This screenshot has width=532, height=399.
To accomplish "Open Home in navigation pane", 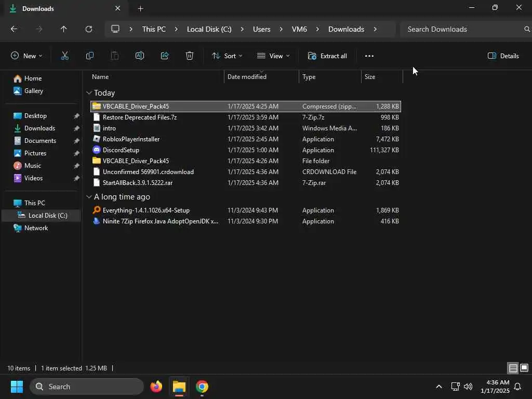I will pyautogui.click(x=33, y=78).
